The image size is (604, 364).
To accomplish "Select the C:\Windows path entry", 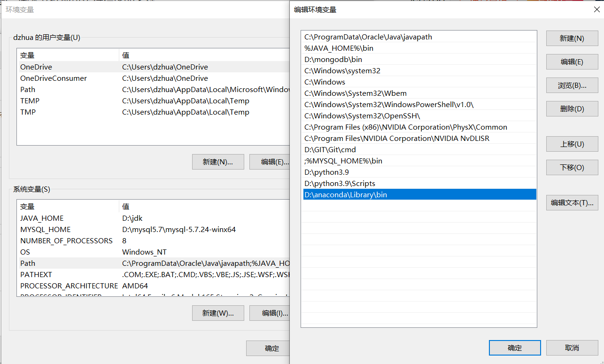I will [419, 82].
